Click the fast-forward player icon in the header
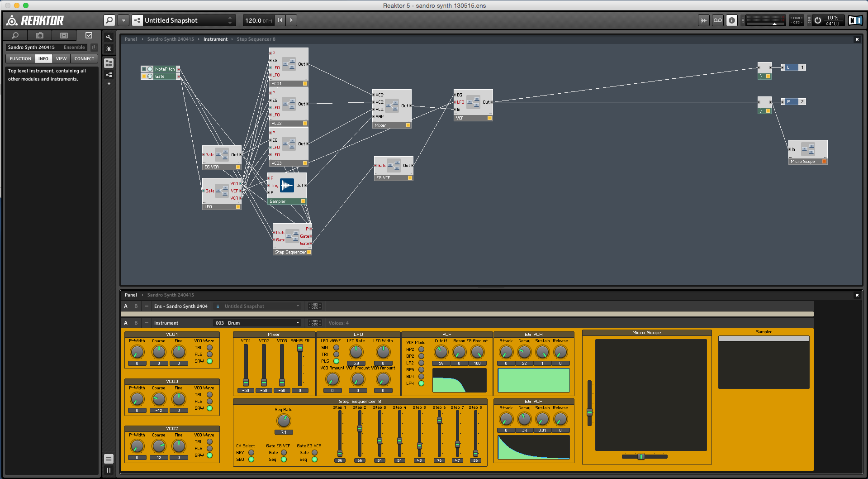Viewport: 868px width, 479px height. 703,20
